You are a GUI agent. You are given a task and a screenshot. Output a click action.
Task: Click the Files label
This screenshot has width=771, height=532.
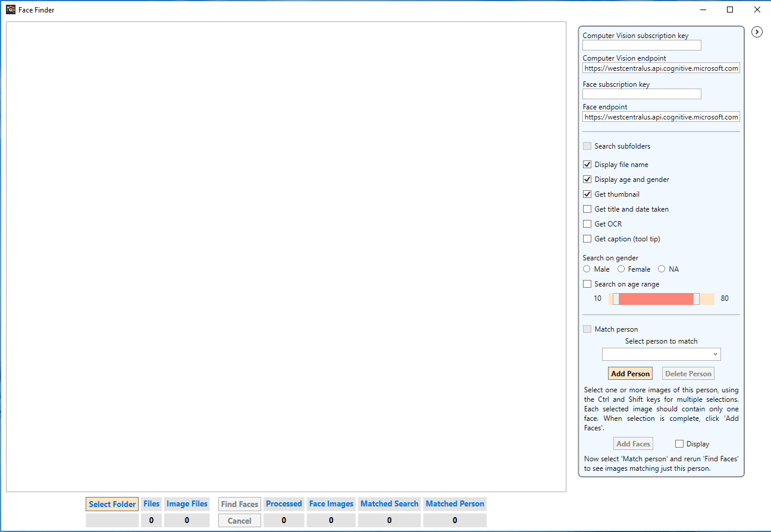(152, 503)
